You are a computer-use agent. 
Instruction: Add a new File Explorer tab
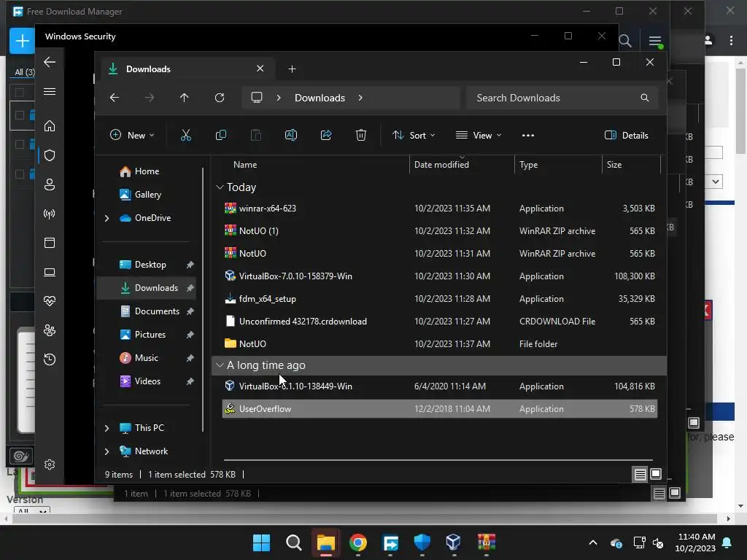(x=292, y=69)
